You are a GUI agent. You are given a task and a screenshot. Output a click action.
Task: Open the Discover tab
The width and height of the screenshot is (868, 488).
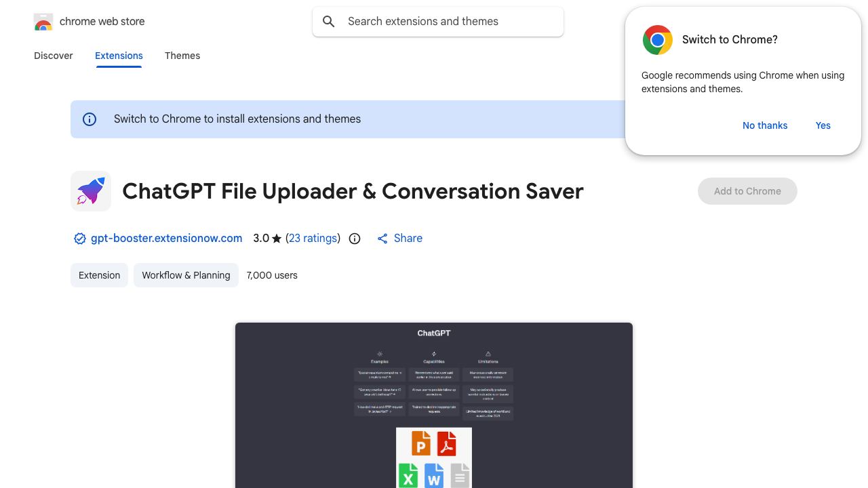pyautogui.click(x=54, y=56)
